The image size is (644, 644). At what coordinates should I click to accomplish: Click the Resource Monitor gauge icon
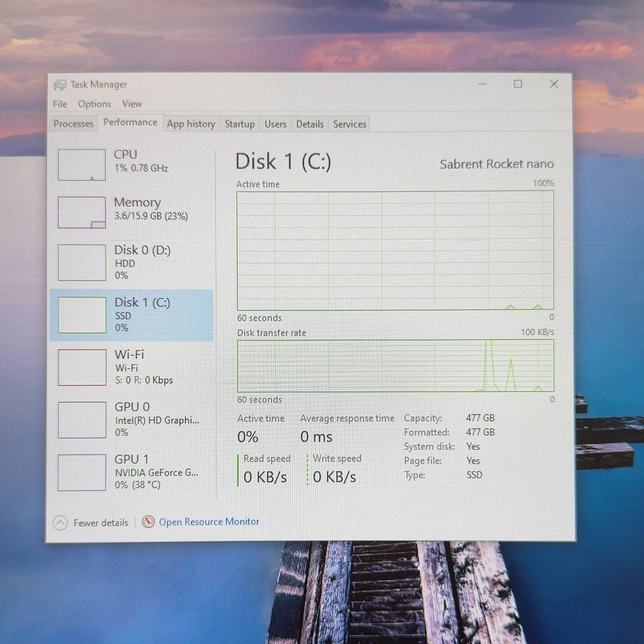149,522
